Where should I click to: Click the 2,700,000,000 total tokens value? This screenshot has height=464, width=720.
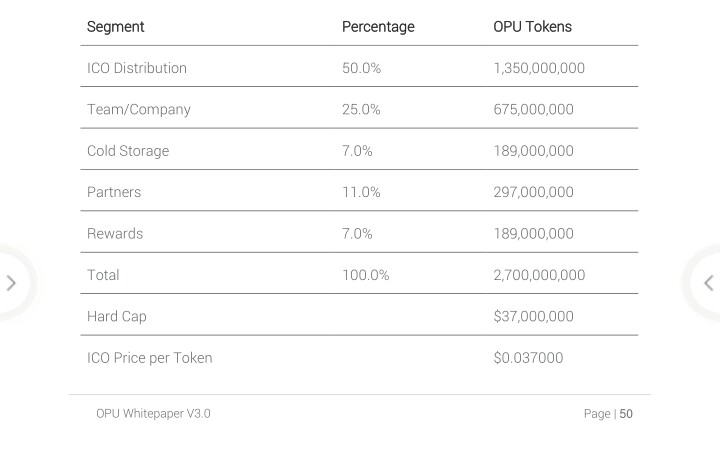tap(539, 275)
